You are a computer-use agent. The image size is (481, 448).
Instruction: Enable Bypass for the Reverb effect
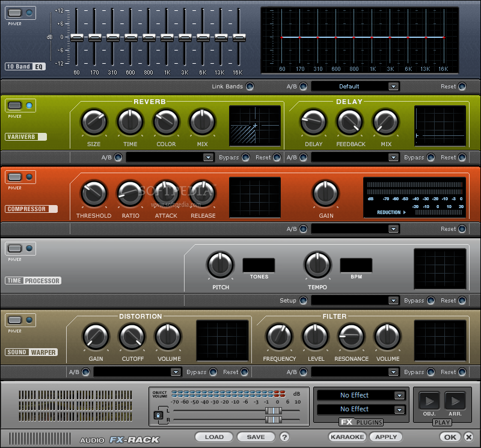click(x=246, y=158)
